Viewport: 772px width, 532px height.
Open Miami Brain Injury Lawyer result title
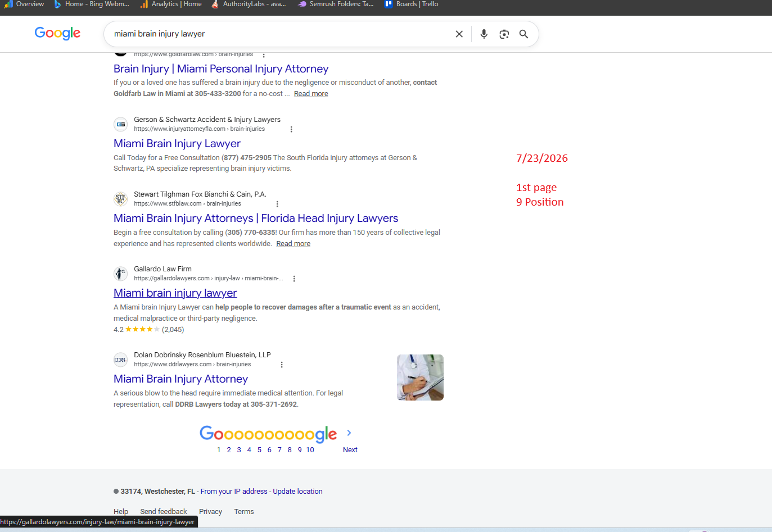tap(177, 144)
